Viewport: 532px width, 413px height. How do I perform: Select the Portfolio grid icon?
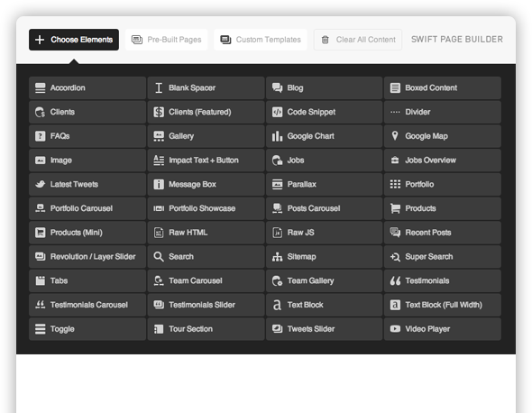[395, 184]
